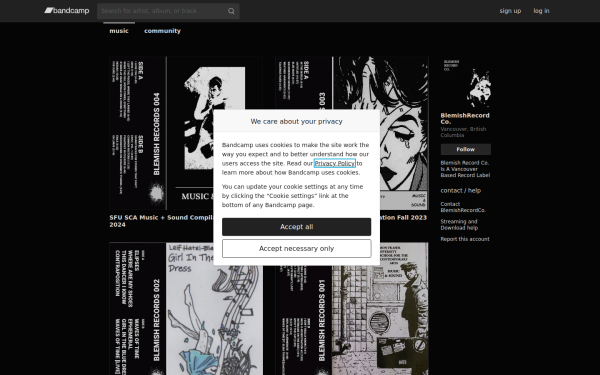Click the We care about your privacy heading

click(x=297, y=121)
